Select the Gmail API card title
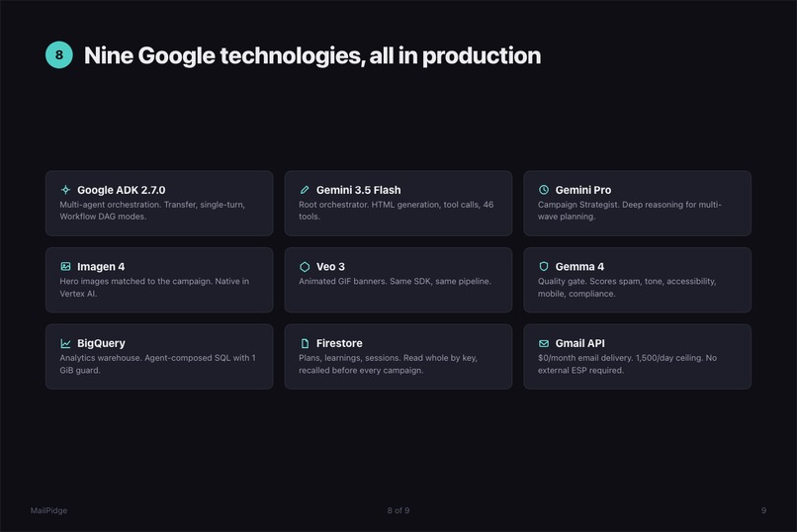797x532 pixels. click(x=580, y=343)
